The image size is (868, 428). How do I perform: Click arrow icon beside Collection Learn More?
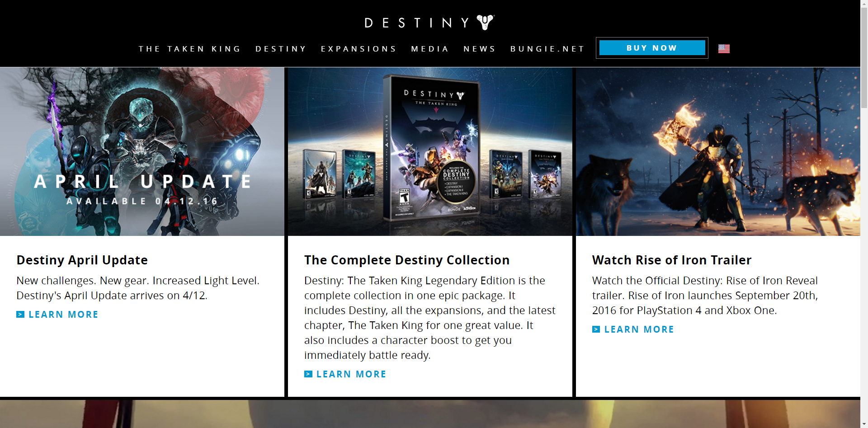point(308,374)
